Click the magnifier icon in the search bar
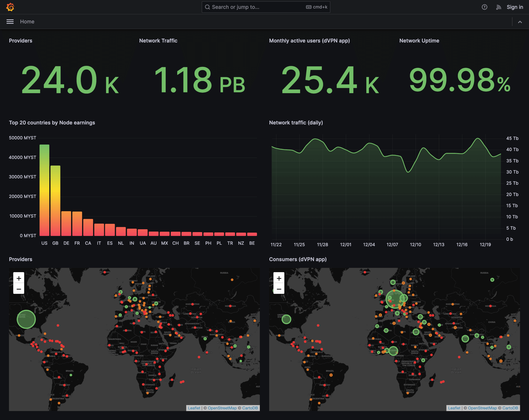The width and height of the screenshot is (529, 420). [x=207, y=7]
